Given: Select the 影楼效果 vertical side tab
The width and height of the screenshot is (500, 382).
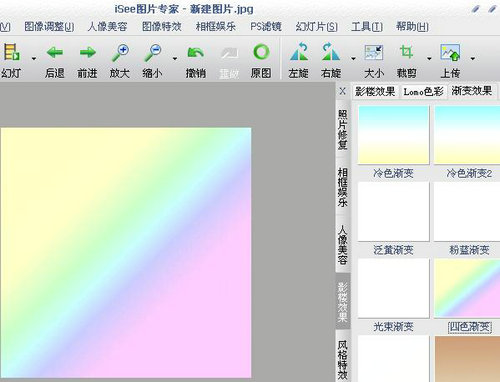Looking at the screenshot, I should [x=343, y=302].
